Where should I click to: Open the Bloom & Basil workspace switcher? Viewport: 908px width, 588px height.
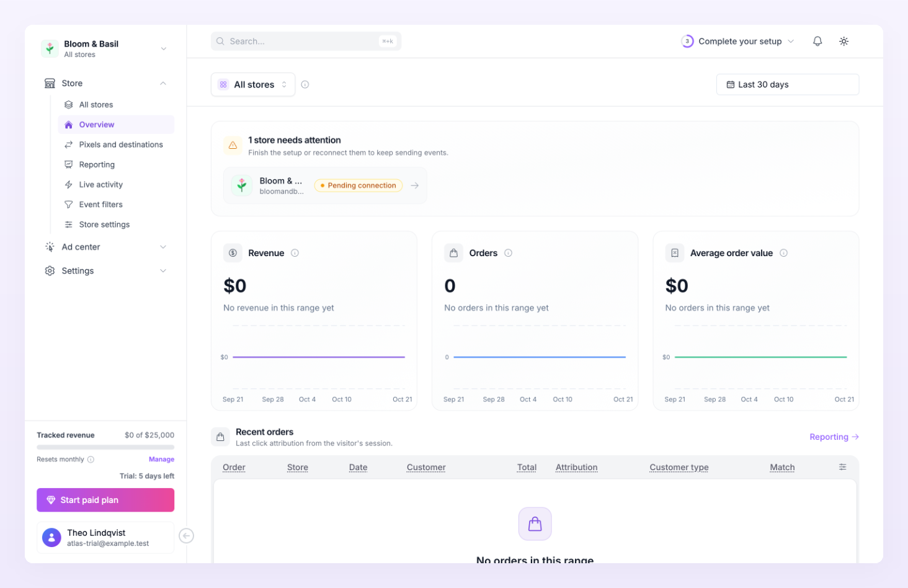coord(105,48)
